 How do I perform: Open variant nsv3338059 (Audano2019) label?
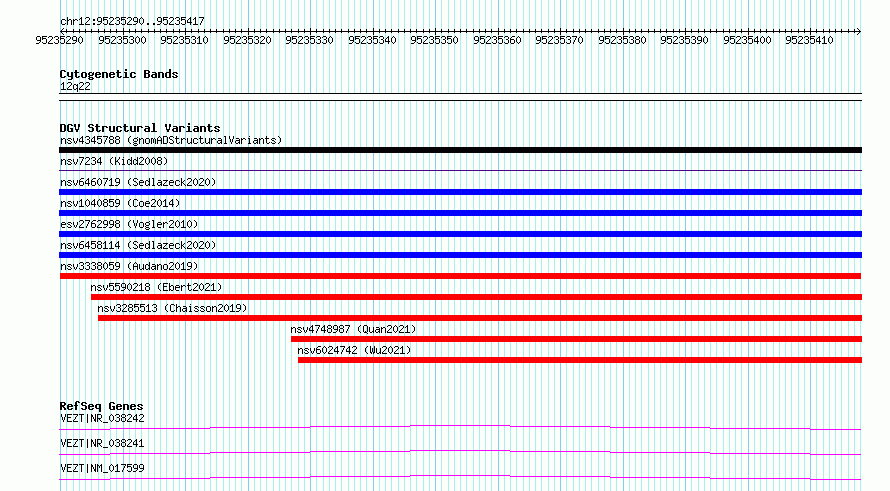pyautogui.click(x=129, y=266)
